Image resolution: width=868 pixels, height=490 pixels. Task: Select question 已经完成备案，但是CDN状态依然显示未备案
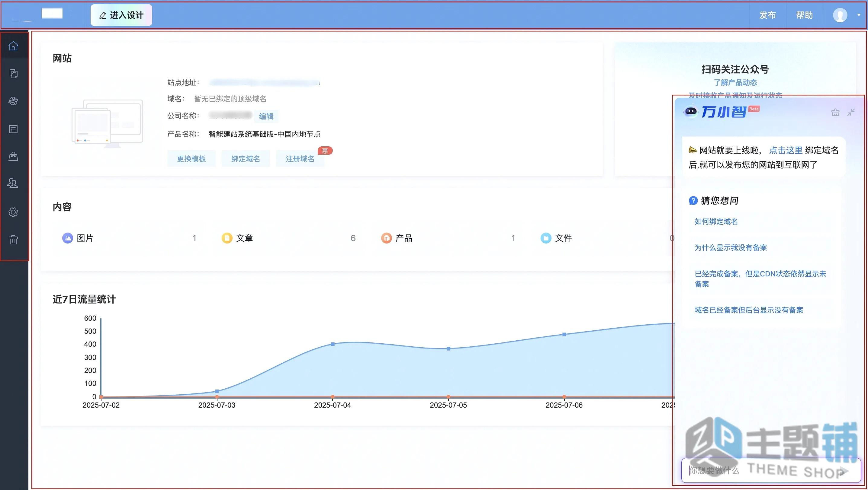click(x=760, y=279)
